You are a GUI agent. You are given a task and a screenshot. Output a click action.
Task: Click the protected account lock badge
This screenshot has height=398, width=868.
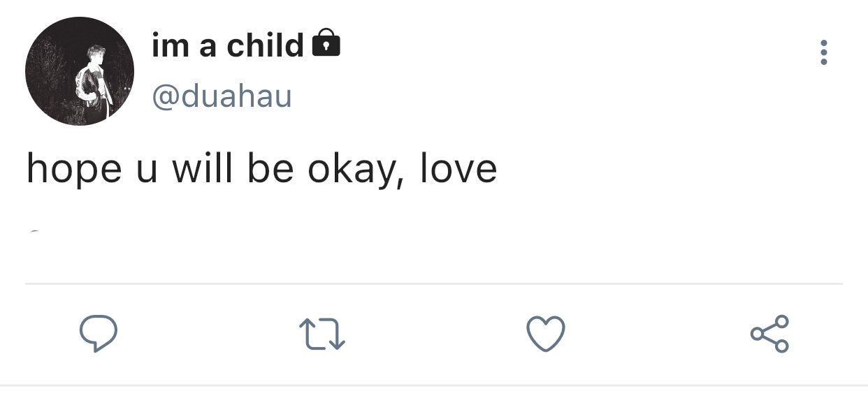[325, 43]
